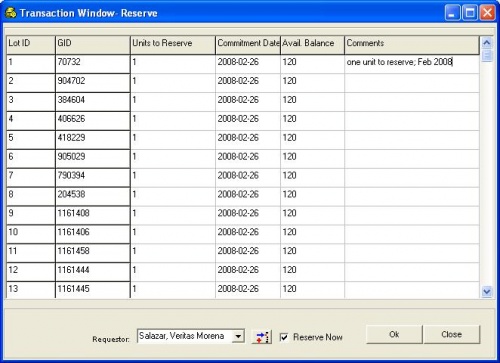The width and height of the screenshot is (500, 363).
Task: Click the Comments cell for lot 1
Action: click(412, 64)
